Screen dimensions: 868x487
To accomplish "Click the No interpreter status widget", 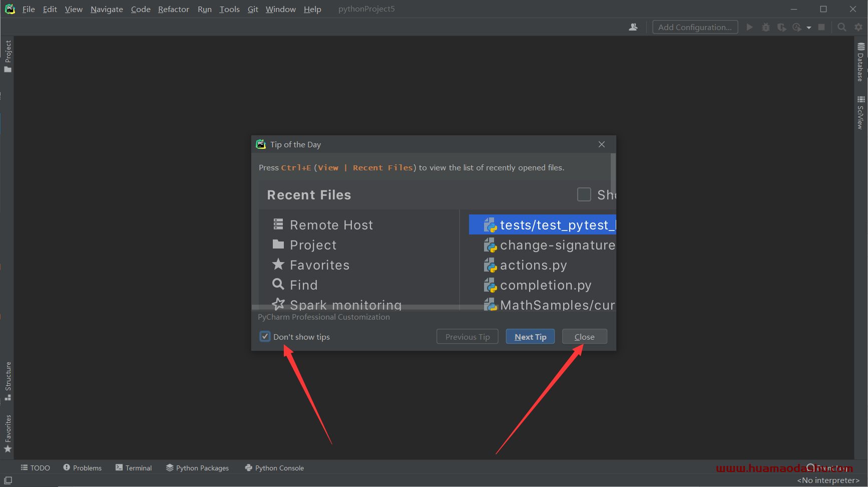I will click(x=828, y=480).
